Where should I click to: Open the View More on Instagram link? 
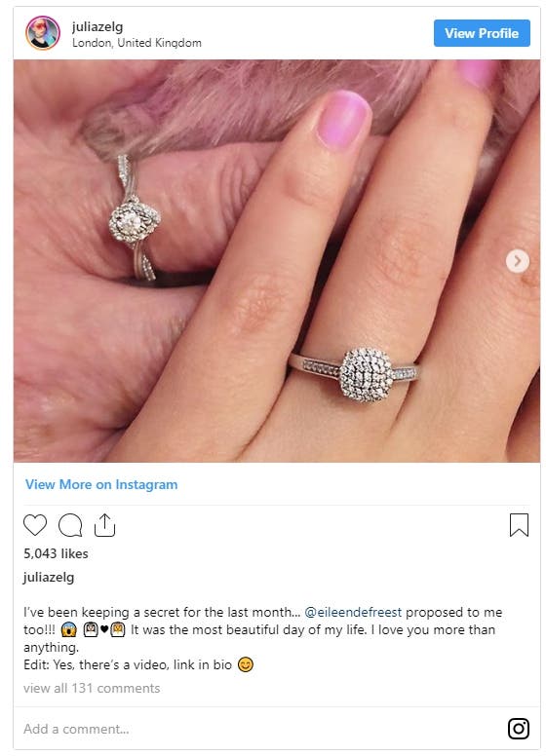(101, 484)
